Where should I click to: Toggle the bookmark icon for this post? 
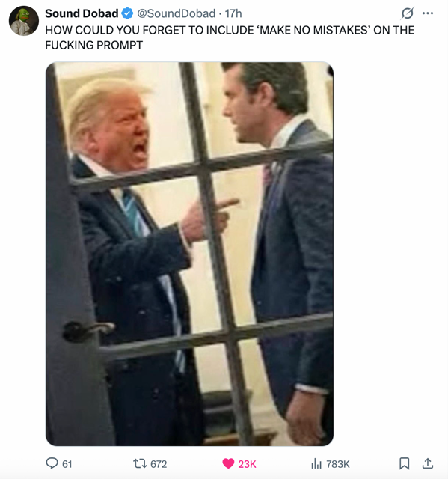tap(405, 463)
